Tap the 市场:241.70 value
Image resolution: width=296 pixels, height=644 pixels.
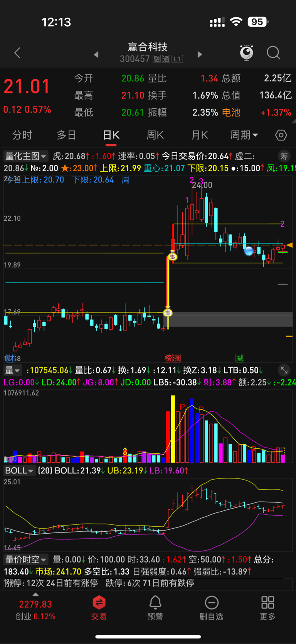pyautogui.click(x=58, y=571)
